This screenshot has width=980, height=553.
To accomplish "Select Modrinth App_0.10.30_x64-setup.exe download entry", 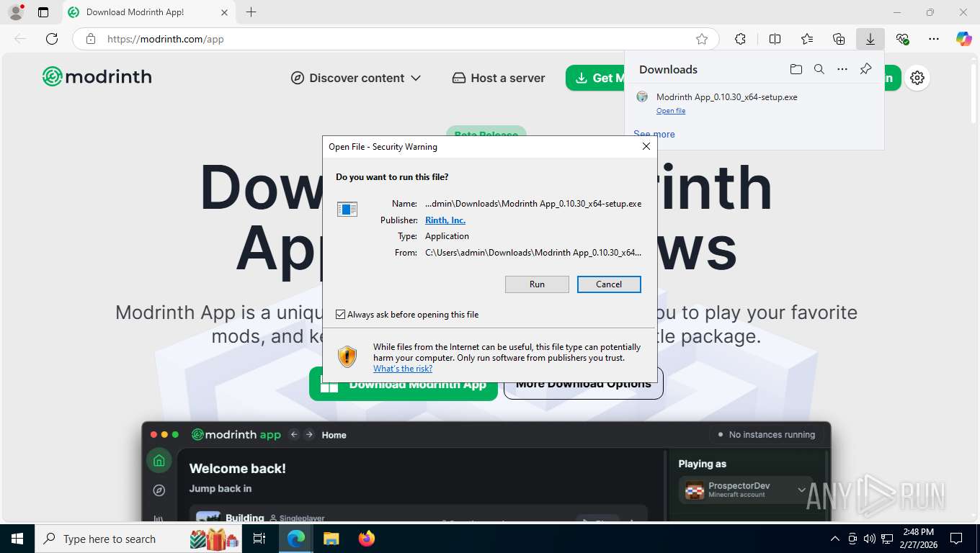I will pos(754,103).
